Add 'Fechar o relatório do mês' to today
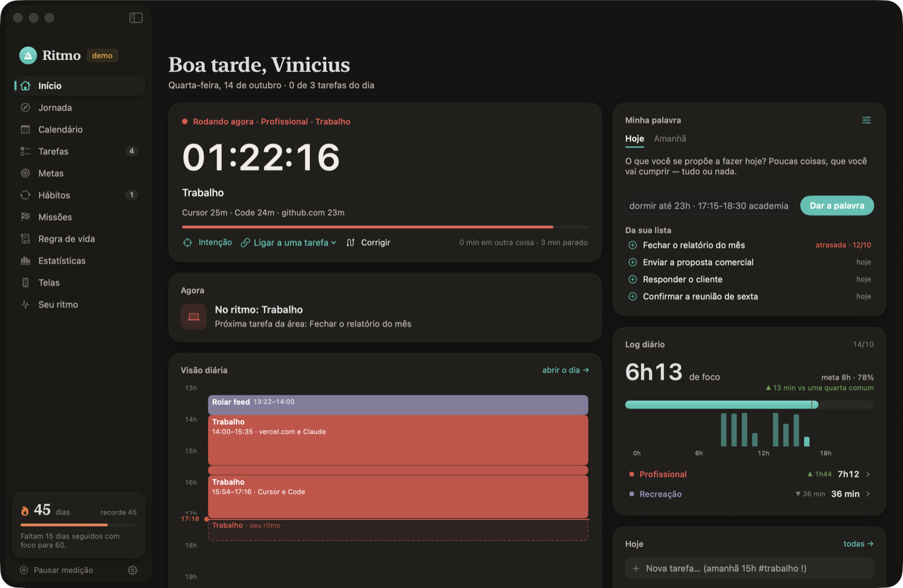This screenshot has height=588, width=903. 633,245
